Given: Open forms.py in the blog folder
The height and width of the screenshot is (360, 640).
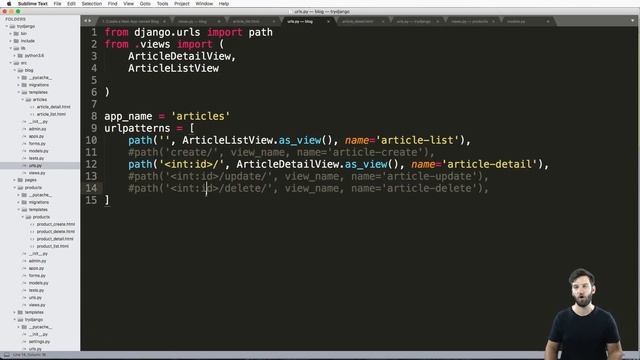Looking at the screenshot, I should 37,144.
